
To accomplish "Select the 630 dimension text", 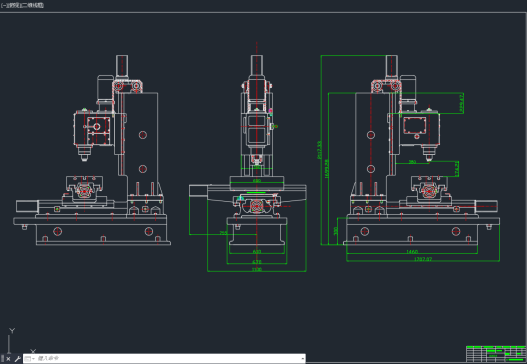I will (x=257, y=251).
